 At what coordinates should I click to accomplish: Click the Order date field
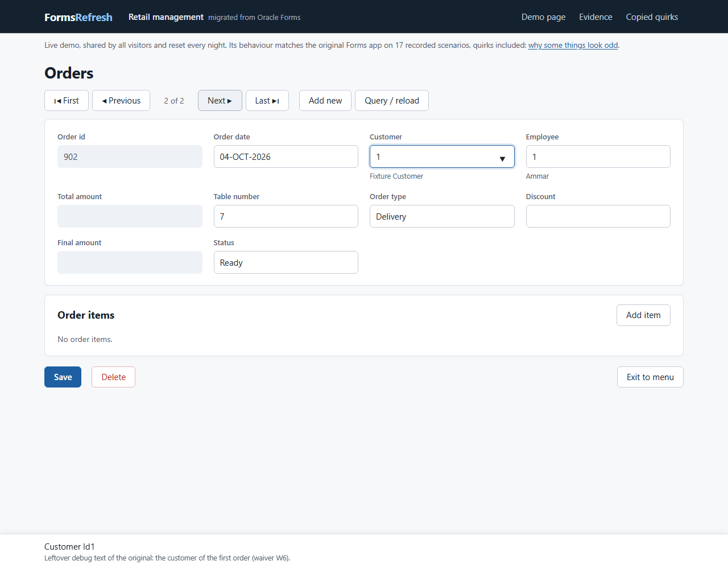tap(286, 156)
